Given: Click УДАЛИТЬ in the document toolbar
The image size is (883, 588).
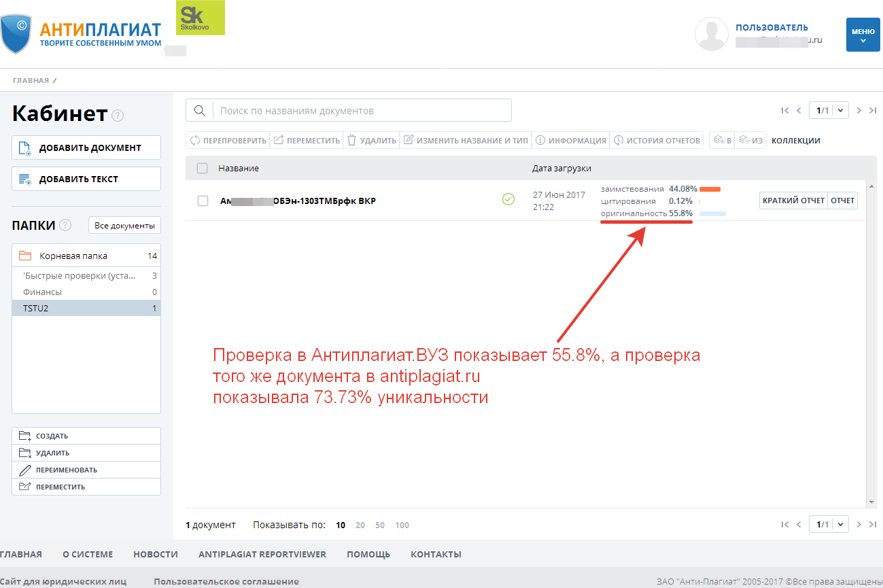Looking at the screenshot, I should pos(372,140).
